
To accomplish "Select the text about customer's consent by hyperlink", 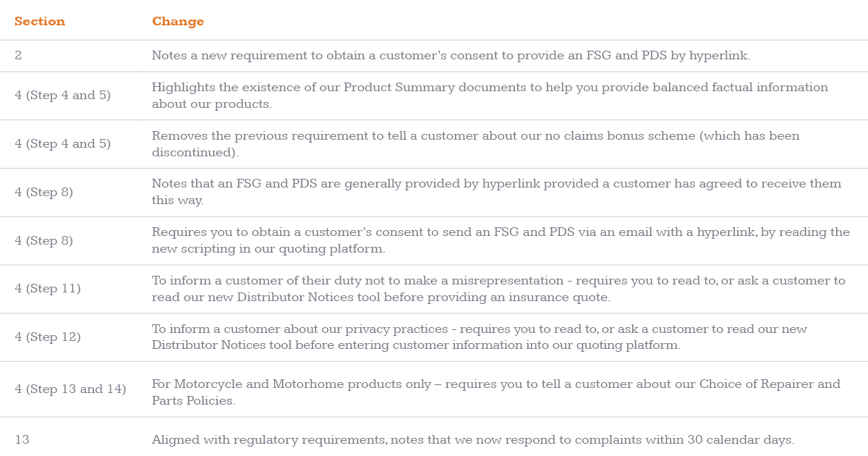I will [x=451, y=56].
